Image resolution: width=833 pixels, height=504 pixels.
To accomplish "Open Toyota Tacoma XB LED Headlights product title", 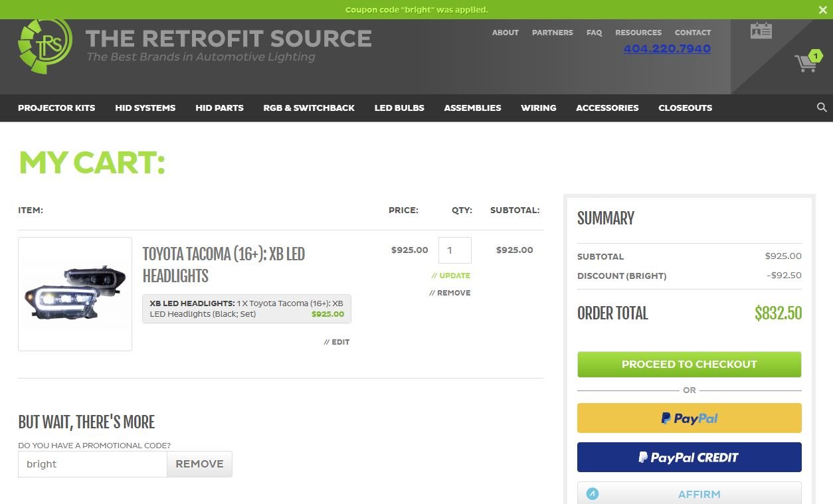I will coord(224,265).
